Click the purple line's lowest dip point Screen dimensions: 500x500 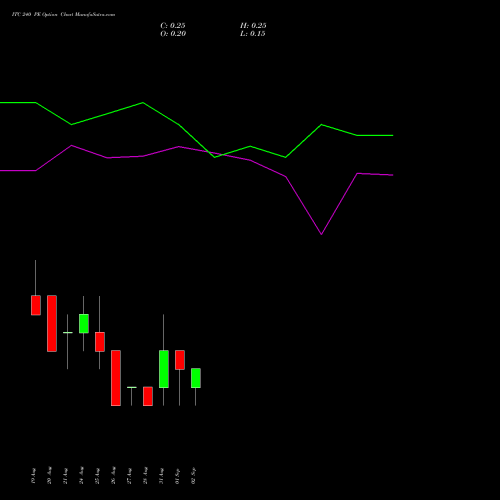point(321,234)
